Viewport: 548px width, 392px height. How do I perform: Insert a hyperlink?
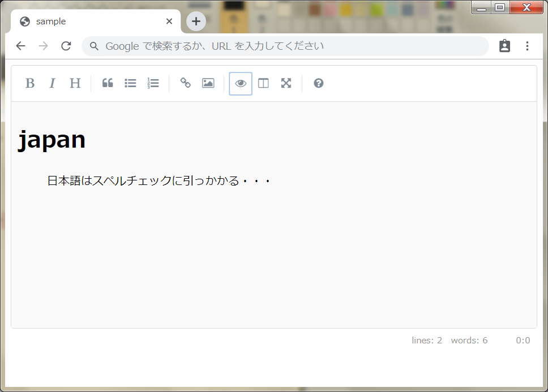click(185, 83)
